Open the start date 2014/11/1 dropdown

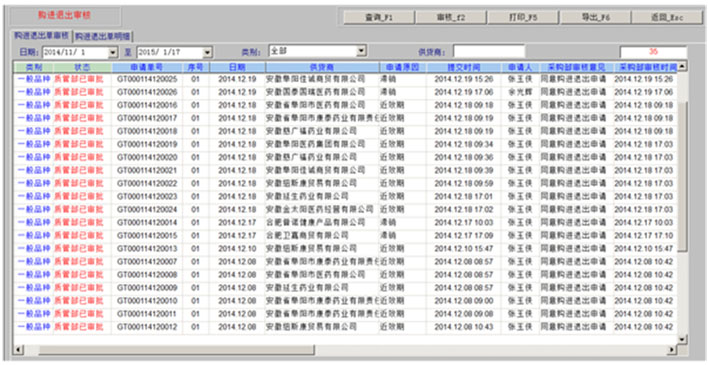113,52
